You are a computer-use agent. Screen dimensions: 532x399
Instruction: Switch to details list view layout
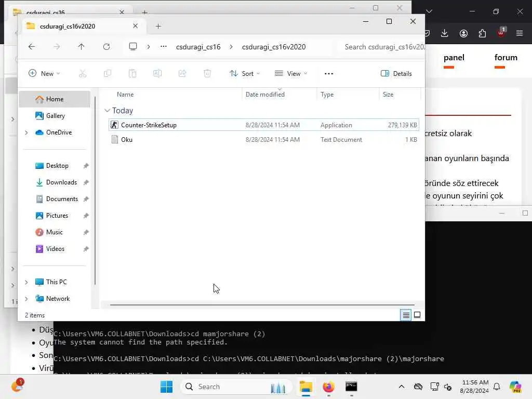pyautogui.click(x=406, y=315)
